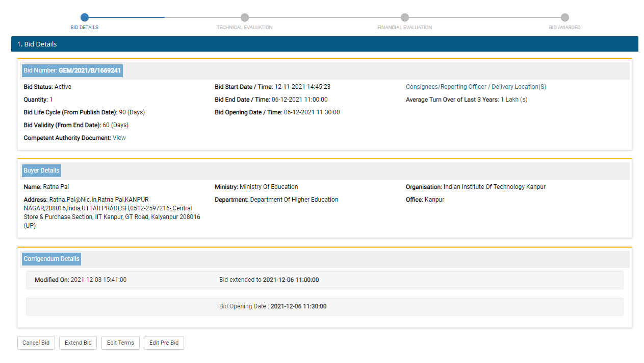Click the Corrigendum Details section heading
Screen dimensions: 644x363
point(51,259)
